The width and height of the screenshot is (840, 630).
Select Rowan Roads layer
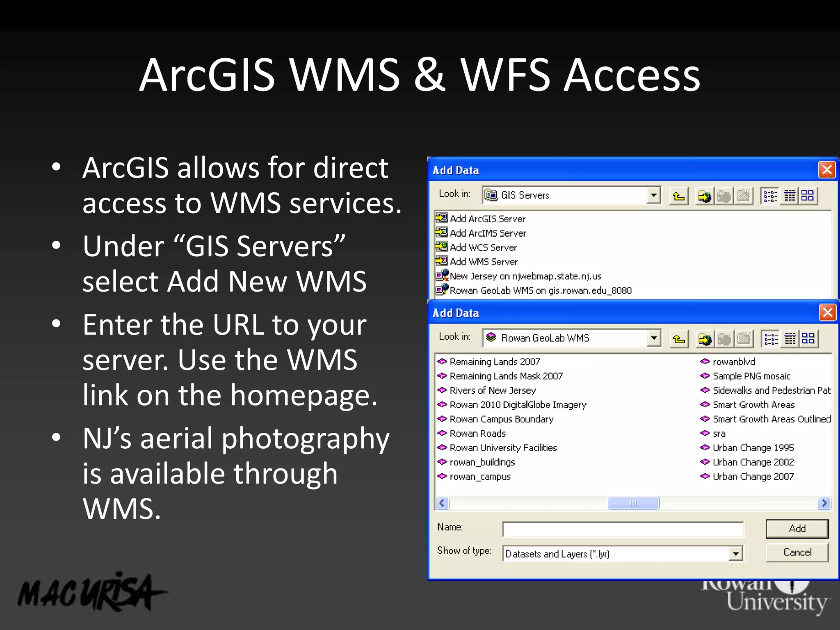(472, 434)
